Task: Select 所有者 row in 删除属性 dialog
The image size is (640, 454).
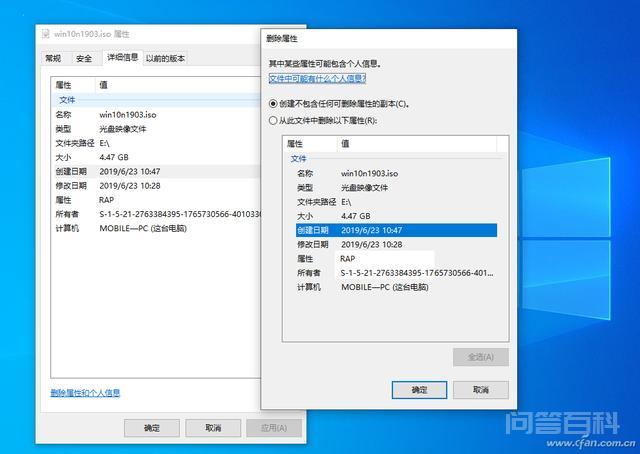Action: click(x=396, y=273)
